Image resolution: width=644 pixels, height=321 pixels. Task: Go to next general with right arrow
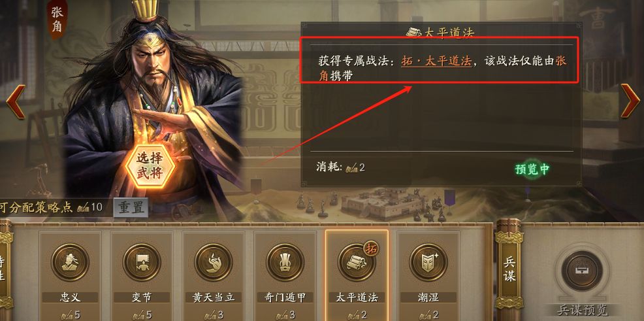(630, 101)
